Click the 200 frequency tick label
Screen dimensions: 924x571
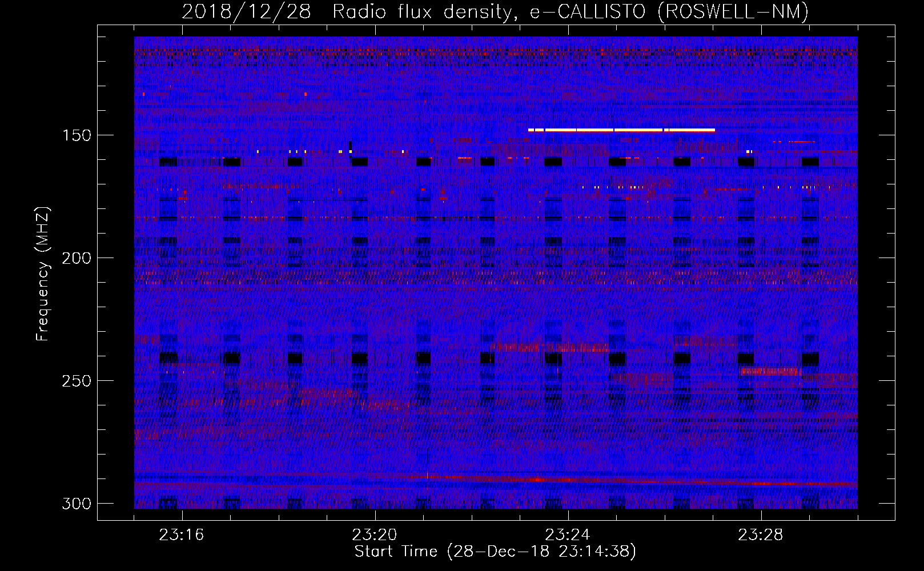[x=76, y=258]
